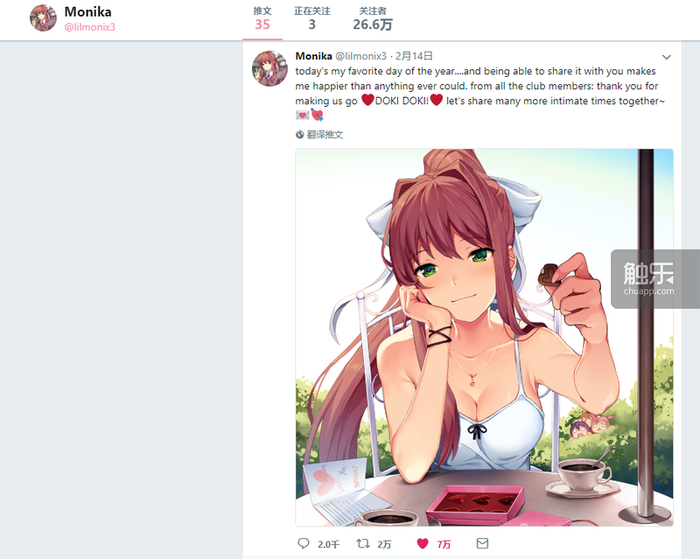The height and width of the screenshot is (559, 700).
Task: Like the tweet with heart icon
Action: tap(422, 543)
